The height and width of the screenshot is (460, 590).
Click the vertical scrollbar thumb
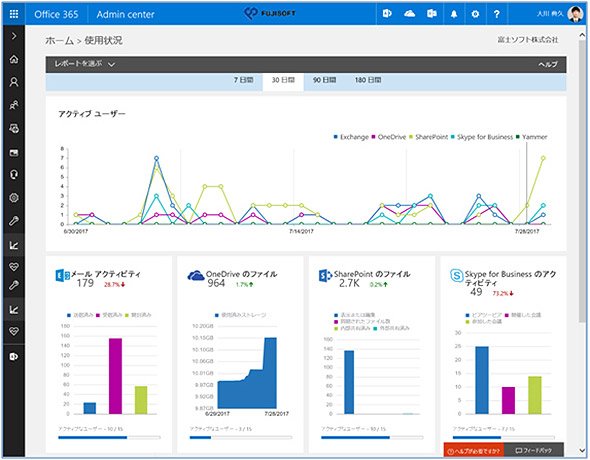[x=582, y=181]
